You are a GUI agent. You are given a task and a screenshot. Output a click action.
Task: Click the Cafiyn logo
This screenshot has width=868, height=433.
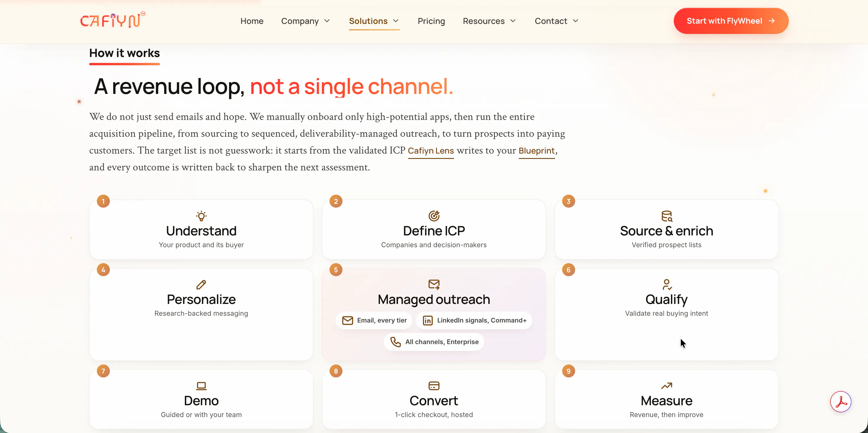click(x=112, y=20)
